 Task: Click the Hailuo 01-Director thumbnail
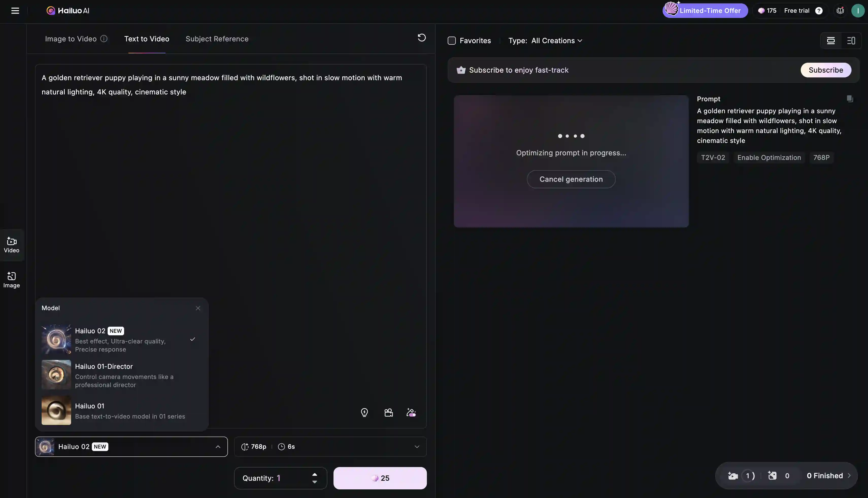click(56, 375)
